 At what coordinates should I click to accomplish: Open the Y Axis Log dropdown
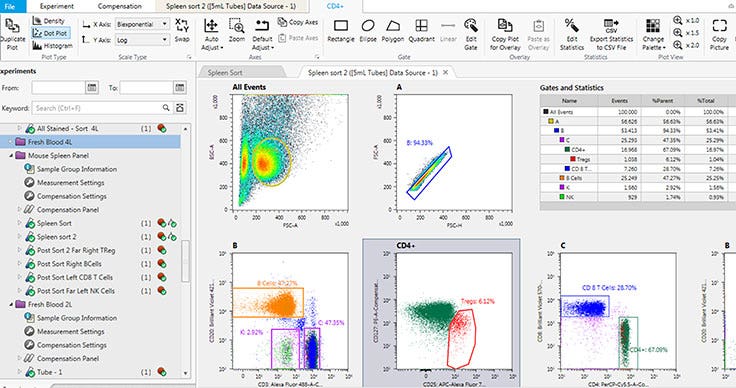click(142, 40)
